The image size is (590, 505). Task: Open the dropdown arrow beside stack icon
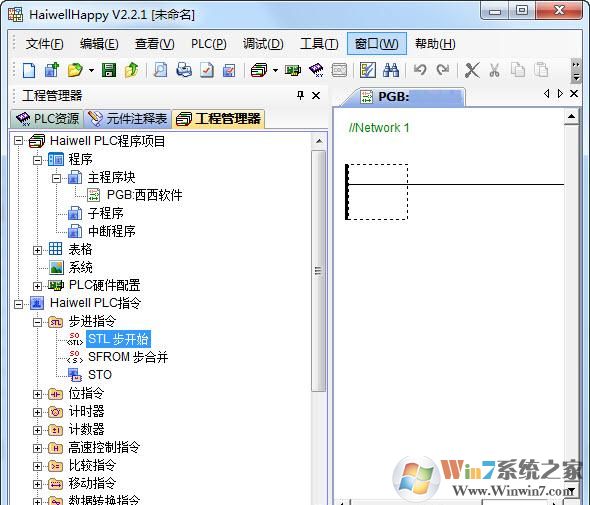click(275, 70)
